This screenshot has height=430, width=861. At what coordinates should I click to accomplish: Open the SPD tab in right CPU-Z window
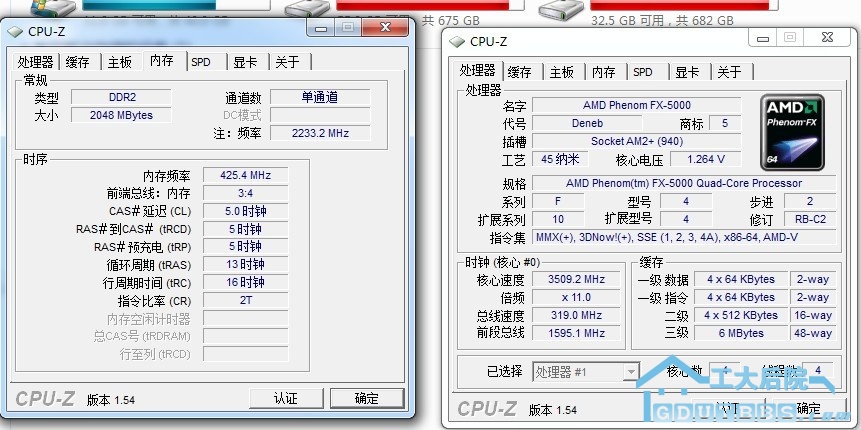point(644,72)
